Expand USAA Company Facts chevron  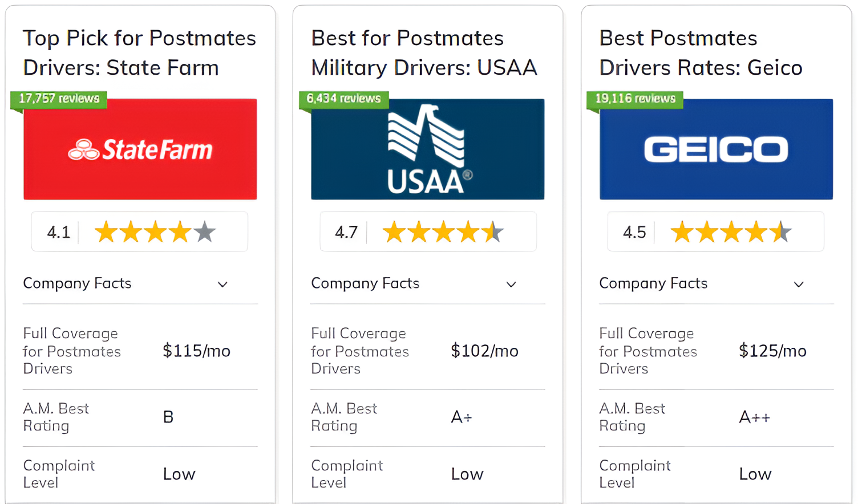pos(511,284)
